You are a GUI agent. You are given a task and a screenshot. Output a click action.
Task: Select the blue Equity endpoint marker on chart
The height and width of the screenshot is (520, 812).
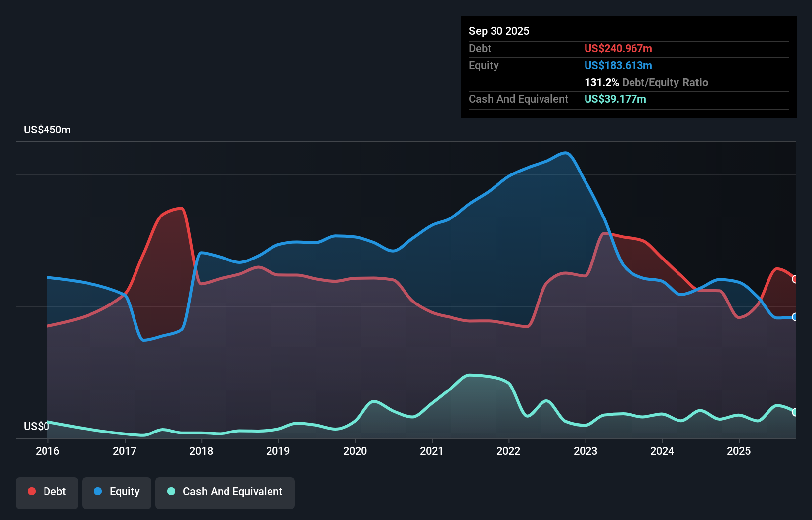795,318
